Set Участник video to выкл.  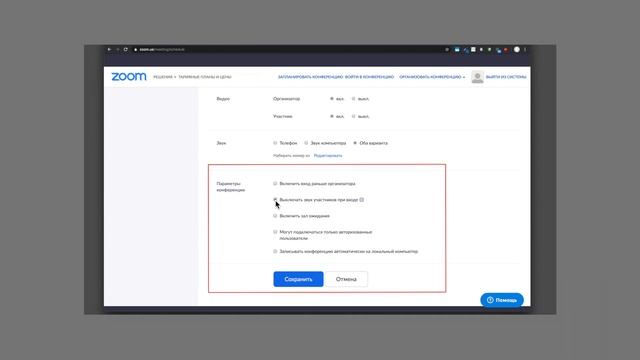354,116
